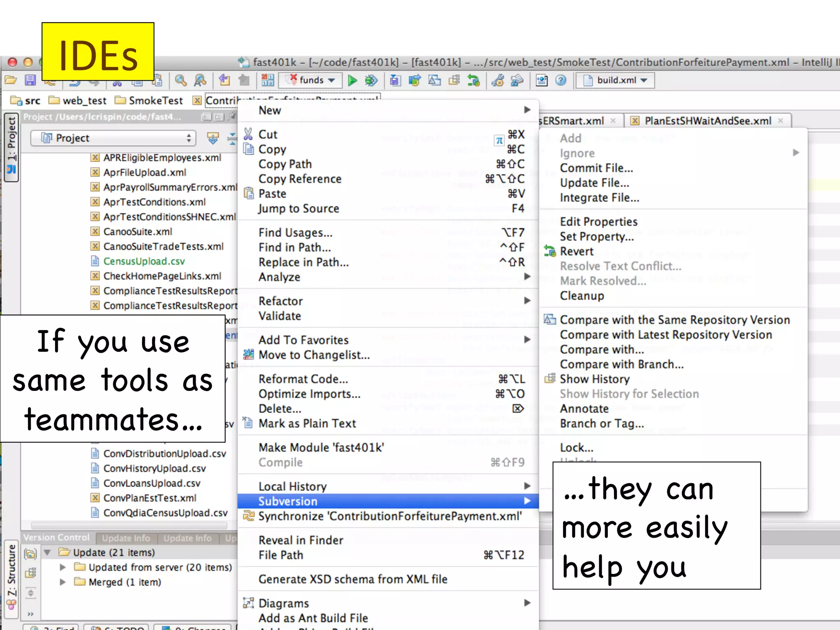The height and width of the screenshot is (630, 840).
Task: Switch to first Update Info tab
Action: point(126,538)
